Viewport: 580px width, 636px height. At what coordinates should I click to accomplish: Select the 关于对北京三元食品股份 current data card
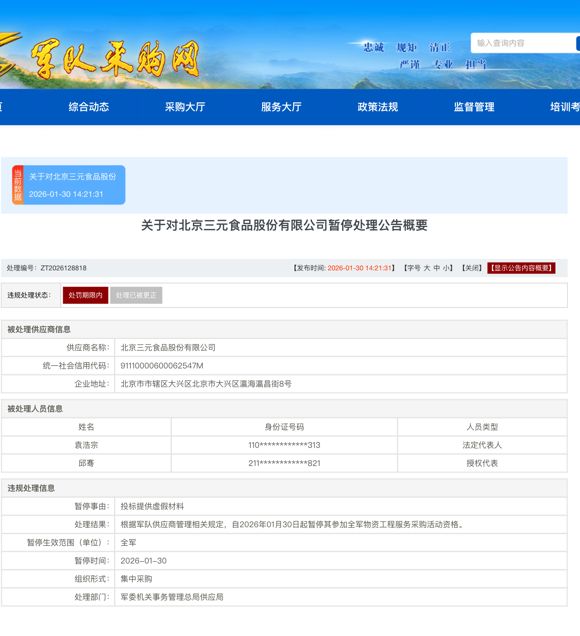tap(69, 185)
